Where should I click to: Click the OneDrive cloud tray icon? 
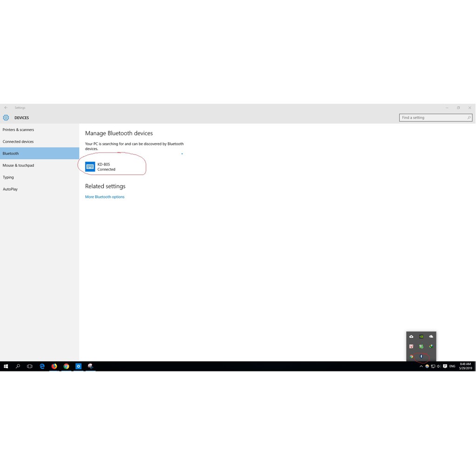click(431, 337)
